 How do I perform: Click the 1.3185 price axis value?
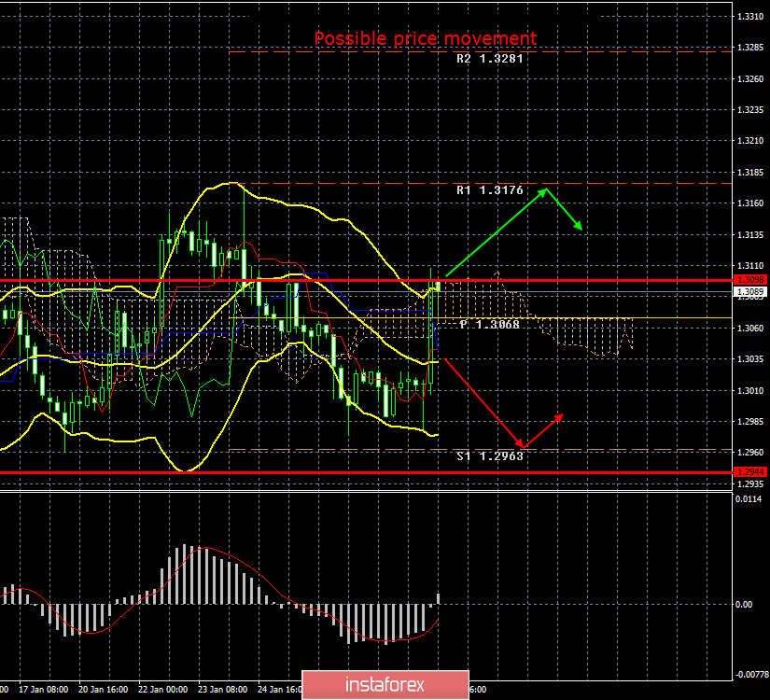tap(750, 173)
